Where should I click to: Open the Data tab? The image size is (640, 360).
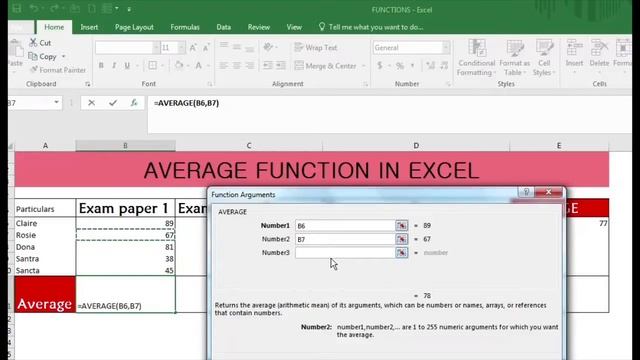point(224,27)
